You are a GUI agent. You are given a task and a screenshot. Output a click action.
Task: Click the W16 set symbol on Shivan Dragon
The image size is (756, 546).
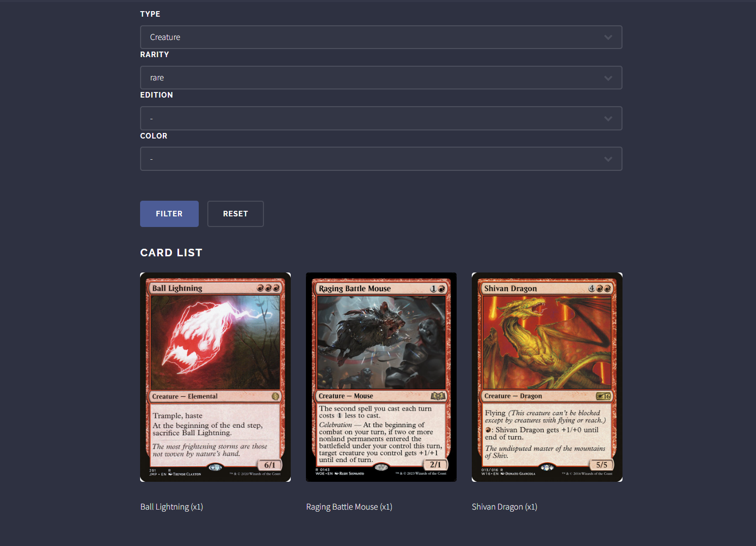(603, 396)
